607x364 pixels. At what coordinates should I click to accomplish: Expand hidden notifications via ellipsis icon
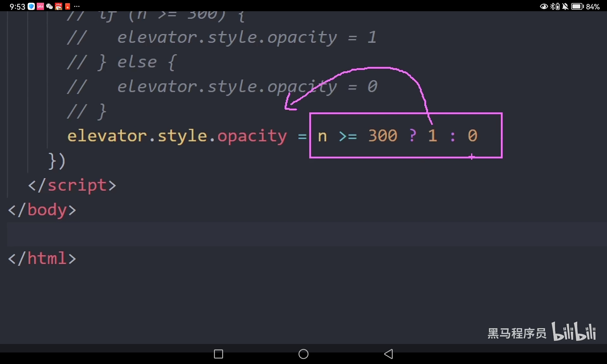[x=77, y=6]
